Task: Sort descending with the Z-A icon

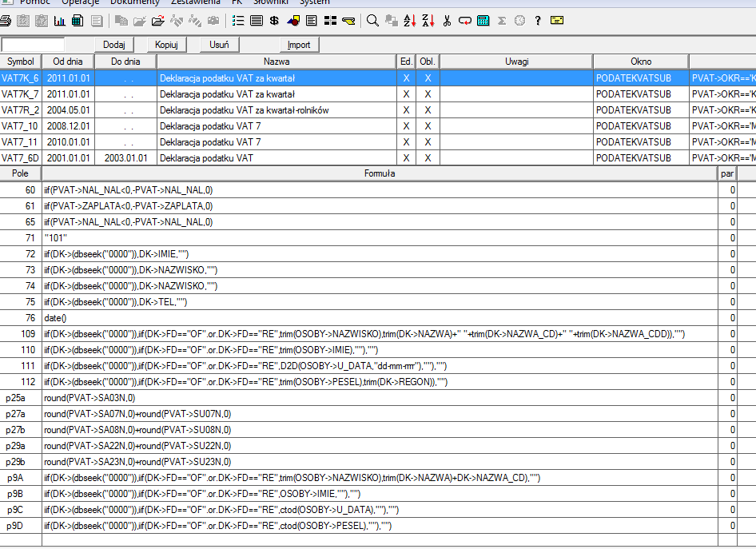Action: (428, 21)
